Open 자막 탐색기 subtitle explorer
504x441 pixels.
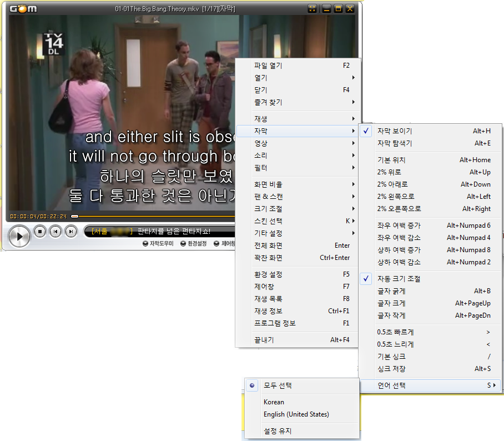[x=430, y=143]
